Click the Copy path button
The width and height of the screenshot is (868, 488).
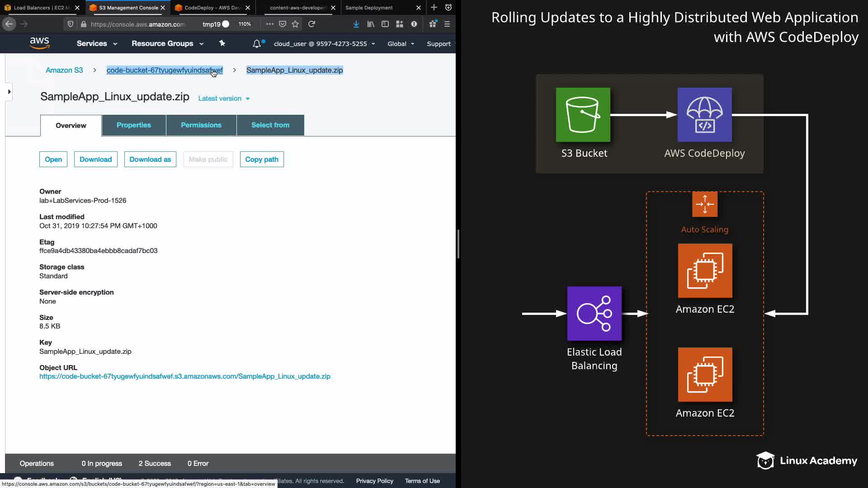262,160
